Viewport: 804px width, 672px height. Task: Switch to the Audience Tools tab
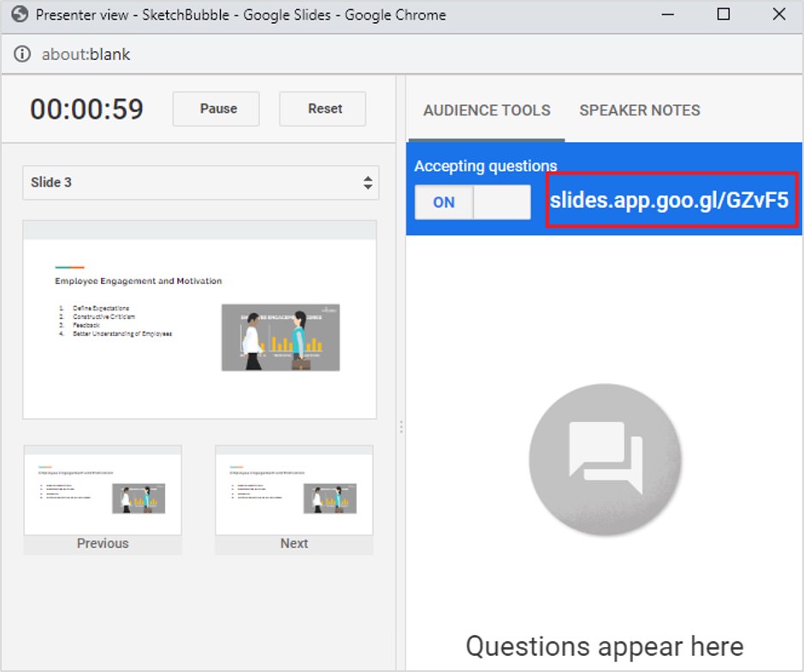(487, 110)
